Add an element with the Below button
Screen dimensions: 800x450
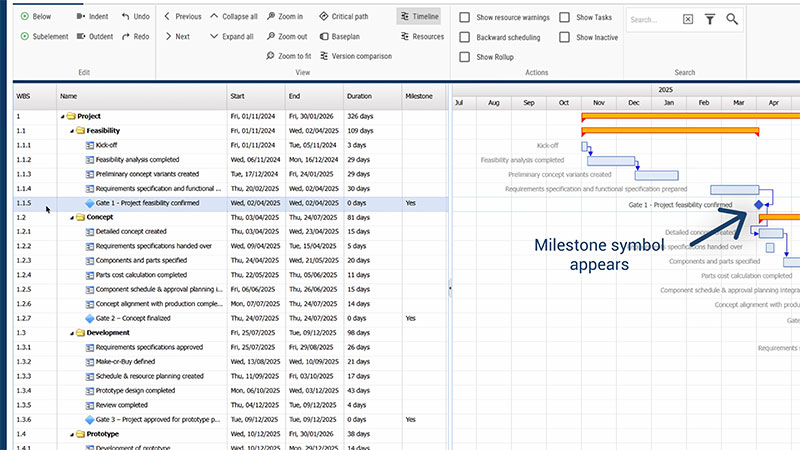(35, 16)
